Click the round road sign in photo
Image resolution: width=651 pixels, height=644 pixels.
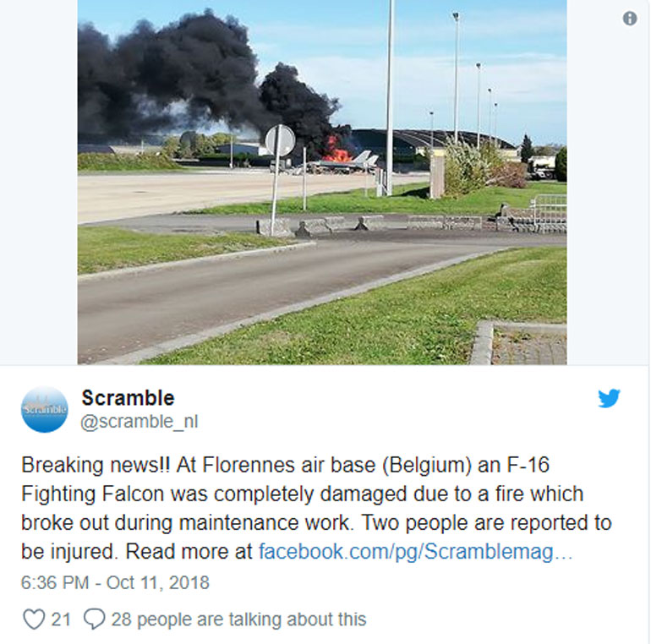(280, 140)
